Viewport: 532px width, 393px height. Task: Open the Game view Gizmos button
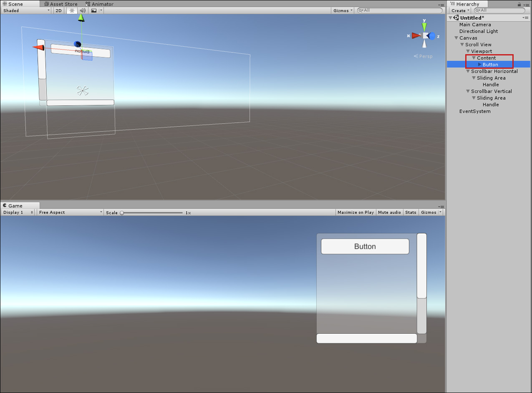coord(429,212)
